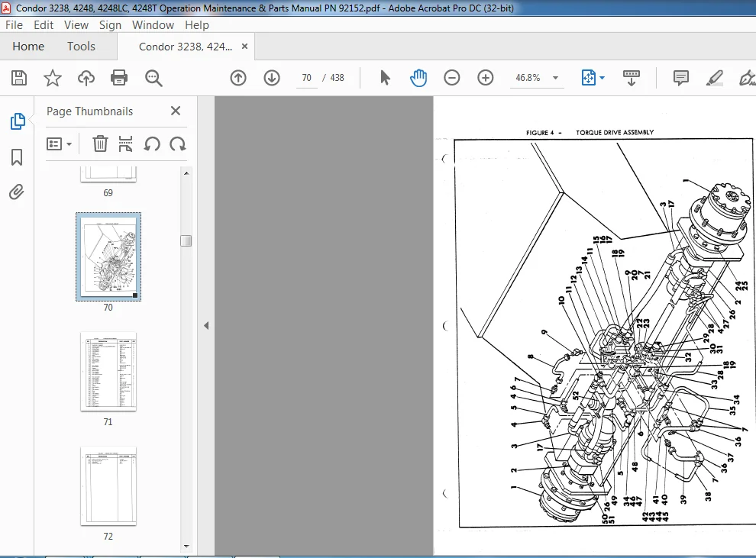756x558 pixels.
Task: Click the upload to cloud icon
Action: (86, 78)
